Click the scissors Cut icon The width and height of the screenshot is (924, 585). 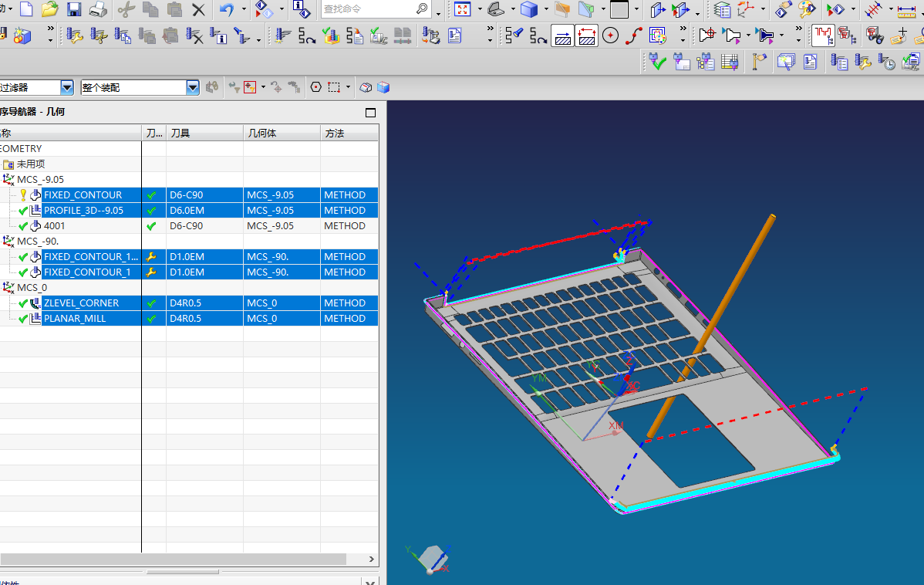tap(126, 9)
